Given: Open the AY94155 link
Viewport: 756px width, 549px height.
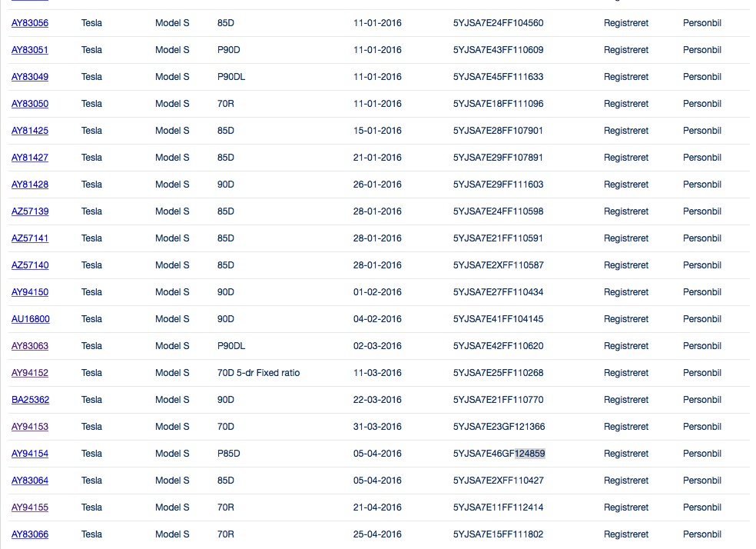Looking at the screenshot, I should coord(30,507).
